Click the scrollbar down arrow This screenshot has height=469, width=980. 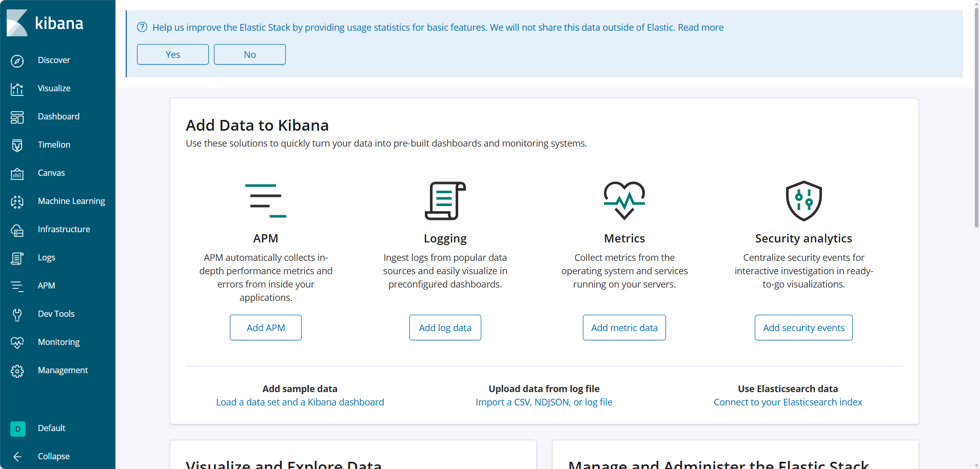coord(976,465)
